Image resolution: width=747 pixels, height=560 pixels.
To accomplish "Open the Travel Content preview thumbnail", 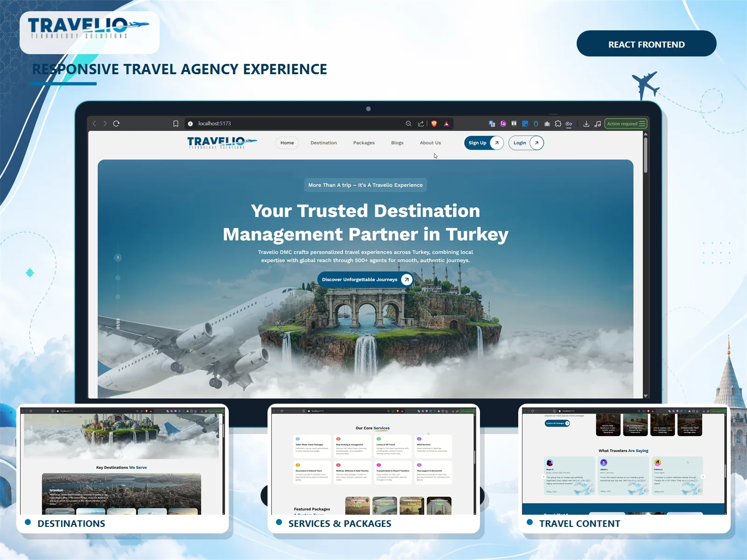I will pos(624,462).
